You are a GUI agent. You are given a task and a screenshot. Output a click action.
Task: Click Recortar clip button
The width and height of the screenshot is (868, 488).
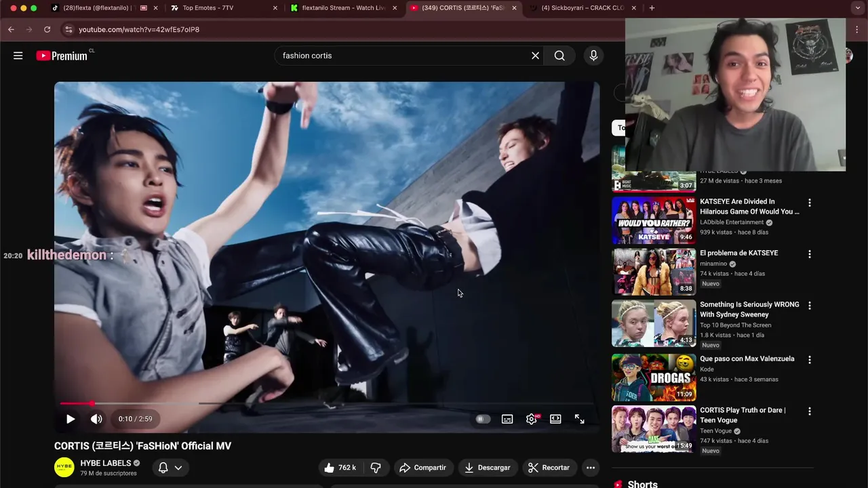tap(549, 468)
